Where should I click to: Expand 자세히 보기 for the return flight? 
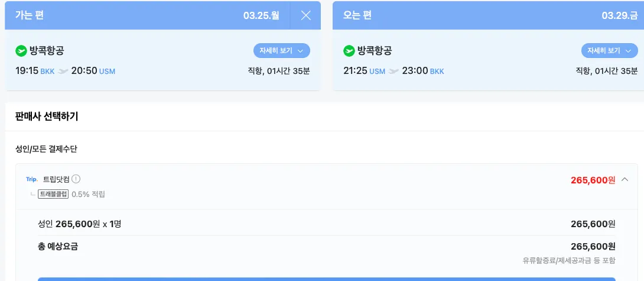610,51
